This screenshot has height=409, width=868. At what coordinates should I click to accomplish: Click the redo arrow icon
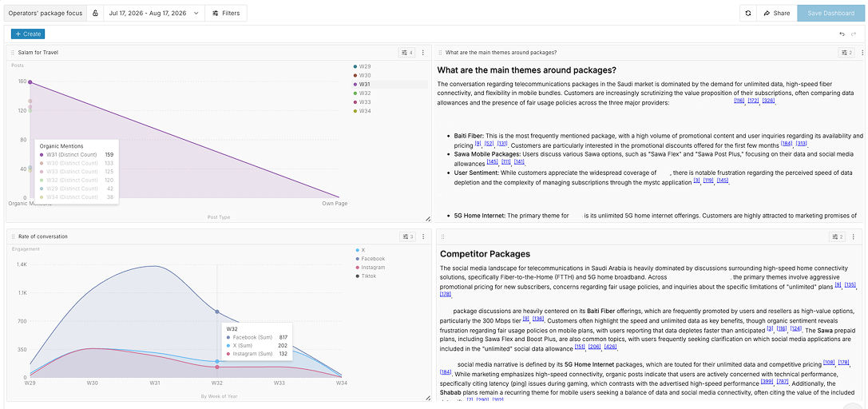pyautogui.click(x=854, y=34)
